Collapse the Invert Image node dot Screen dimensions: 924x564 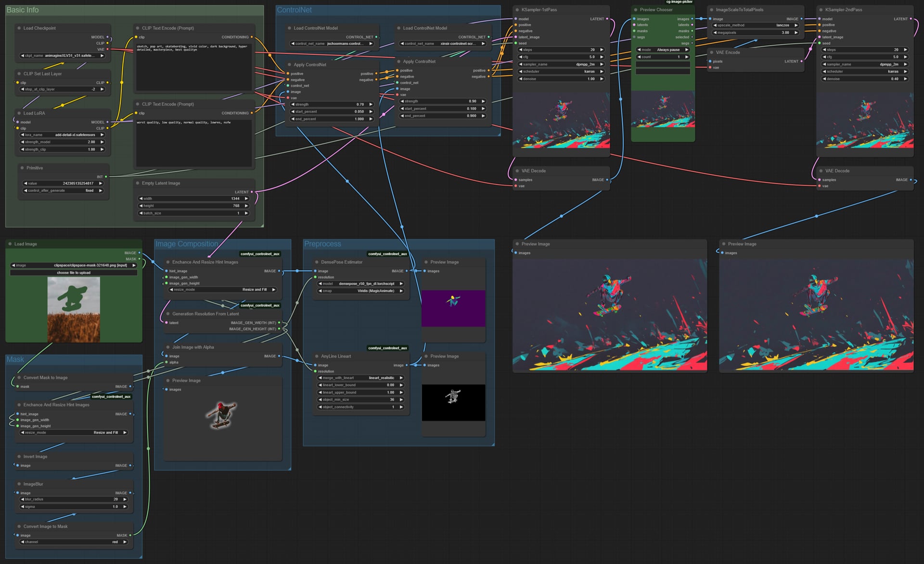pyautogui.click(x=19, y=457)
